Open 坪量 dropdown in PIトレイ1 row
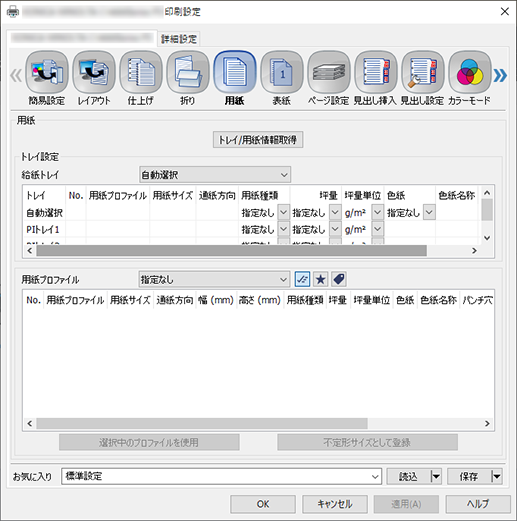This screenshot has height=521, width=517. 335,229
